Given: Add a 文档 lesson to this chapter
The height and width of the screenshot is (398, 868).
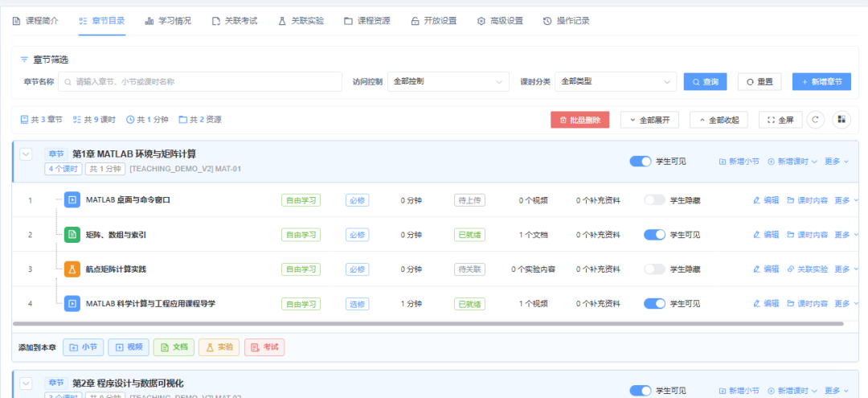Looking at the screenshot, I should [x=174, y=347].
